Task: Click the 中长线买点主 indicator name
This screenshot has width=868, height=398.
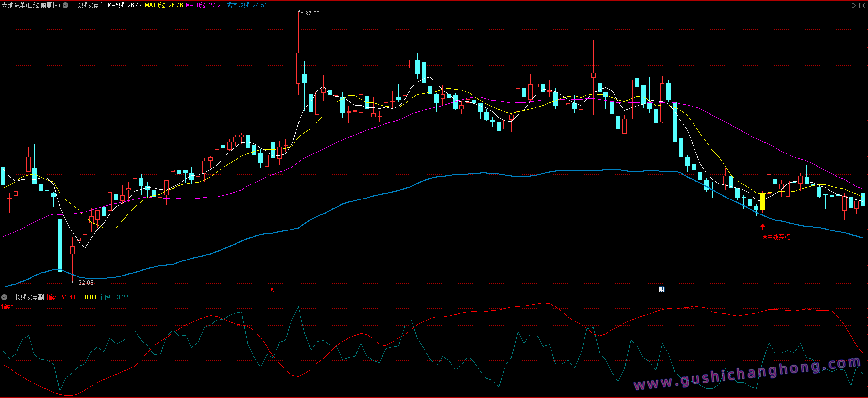Action: pos(88,6)
